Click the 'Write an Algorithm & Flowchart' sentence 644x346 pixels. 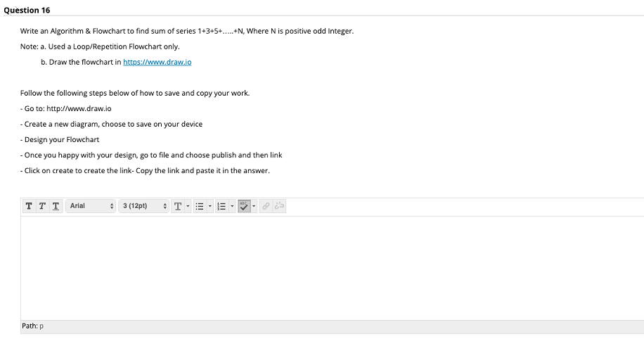click(x=187, y=31)
